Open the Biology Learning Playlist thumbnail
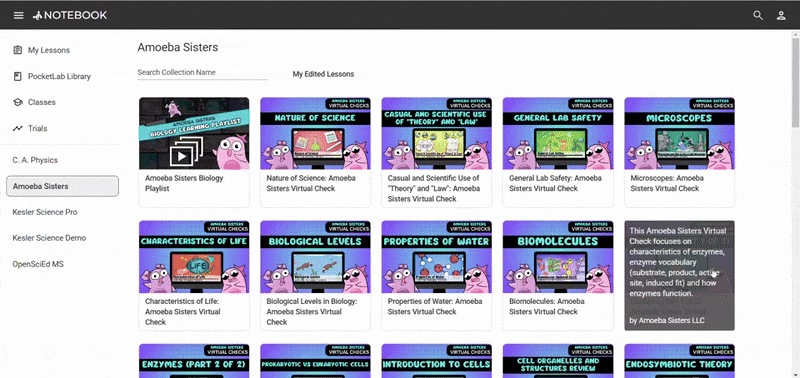The height and width of the screenshot is (378, 800). (x=194, y=134)
